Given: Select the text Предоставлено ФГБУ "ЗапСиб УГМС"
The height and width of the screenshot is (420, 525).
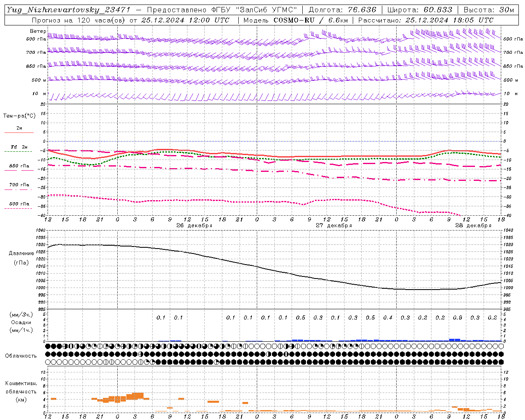Looking at the screenshot, I should click(222, 10).
